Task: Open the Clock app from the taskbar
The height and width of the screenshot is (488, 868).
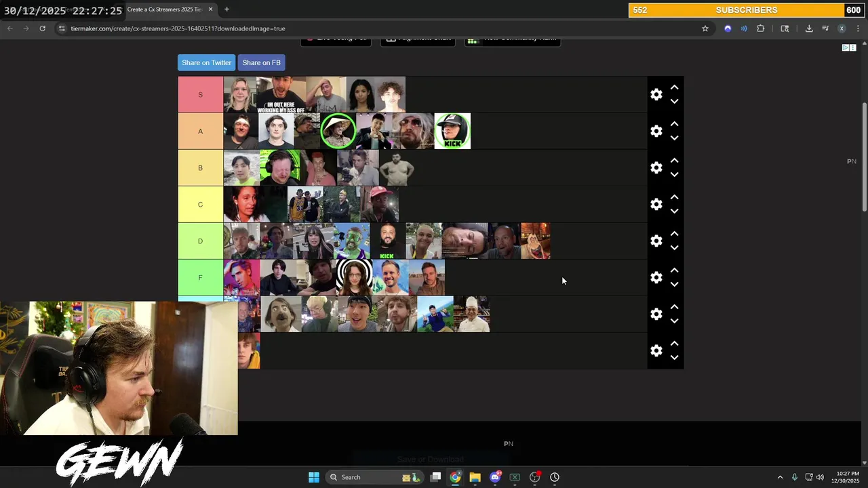Action: pos(555,477)
